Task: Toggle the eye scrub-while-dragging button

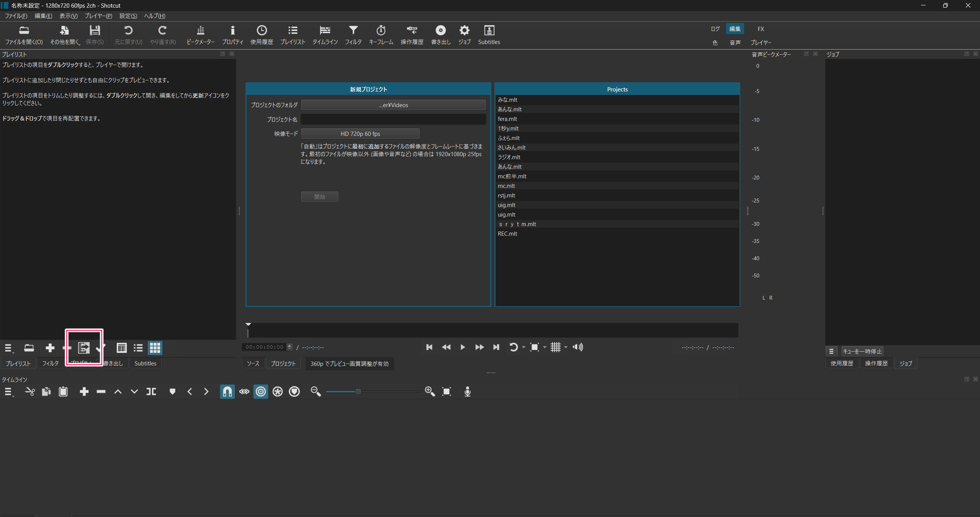Action: tap(244, 391)
